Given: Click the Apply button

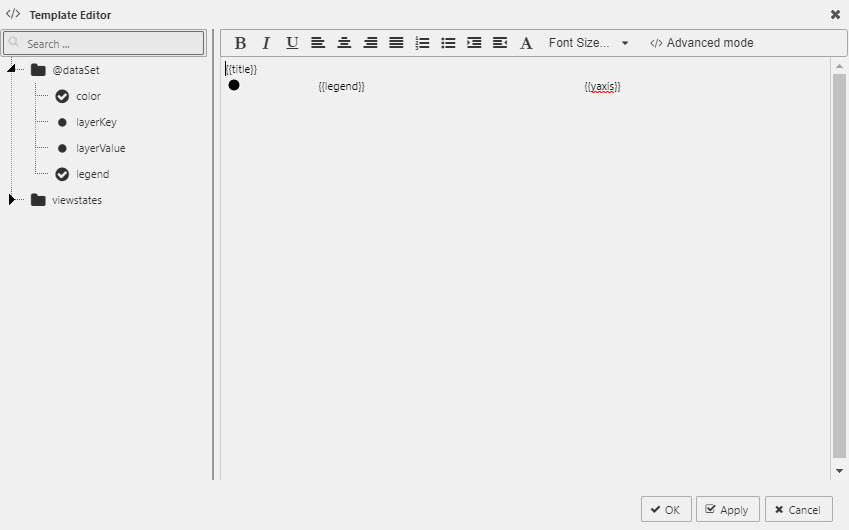Looking at the screenshot, I should click(x=727, y=509).
